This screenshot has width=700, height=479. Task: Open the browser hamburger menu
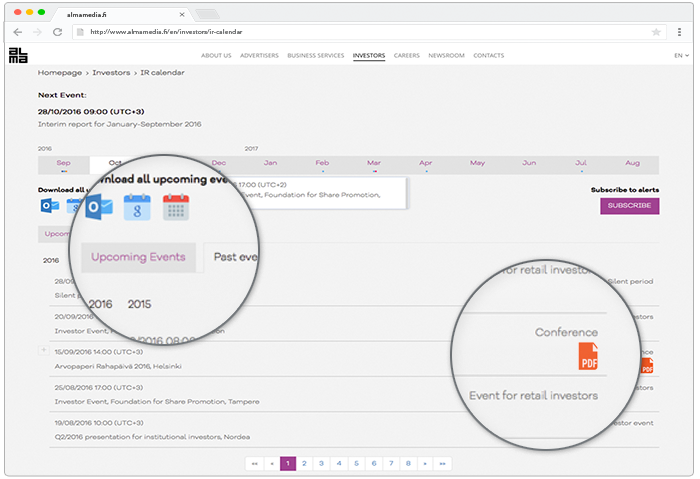point(676,32)
